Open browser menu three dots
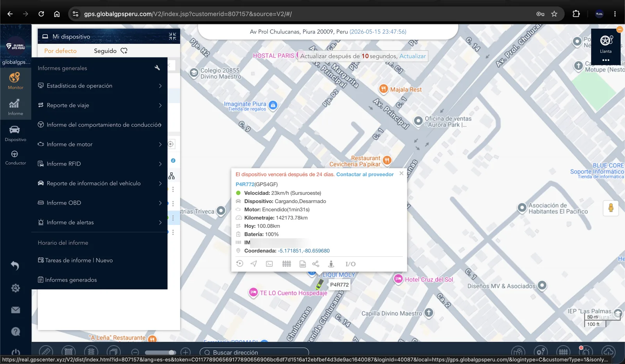The image size is (625, 364). tap(615, 14)
